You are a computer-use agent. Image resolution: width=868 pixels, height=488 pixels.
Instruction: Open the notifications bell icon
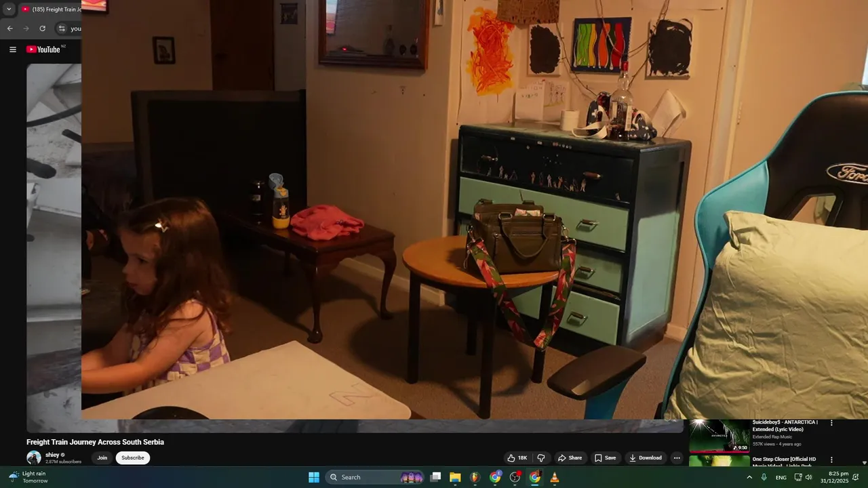(856, 477)
